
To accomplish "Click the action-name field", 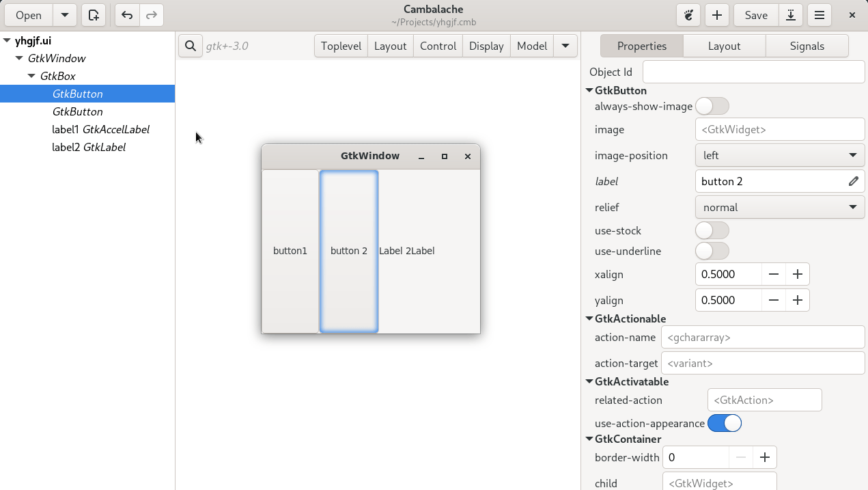I will click(x=763, y=337).
